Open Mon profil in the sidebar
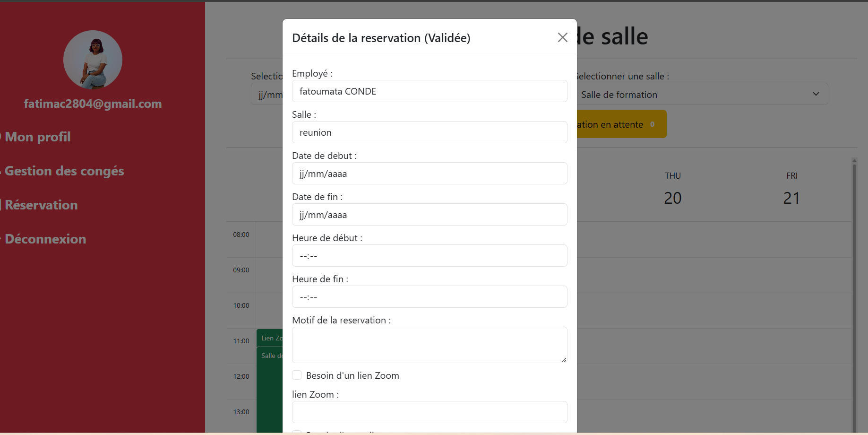This screenshot has width=868, height=435. pos(38,137)
